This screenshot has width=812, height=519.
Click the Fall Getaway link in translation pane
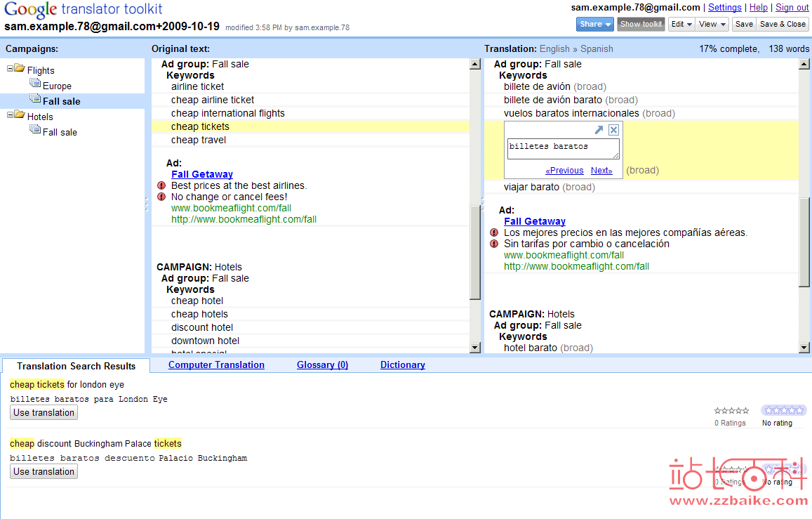(x=534, y=221)
